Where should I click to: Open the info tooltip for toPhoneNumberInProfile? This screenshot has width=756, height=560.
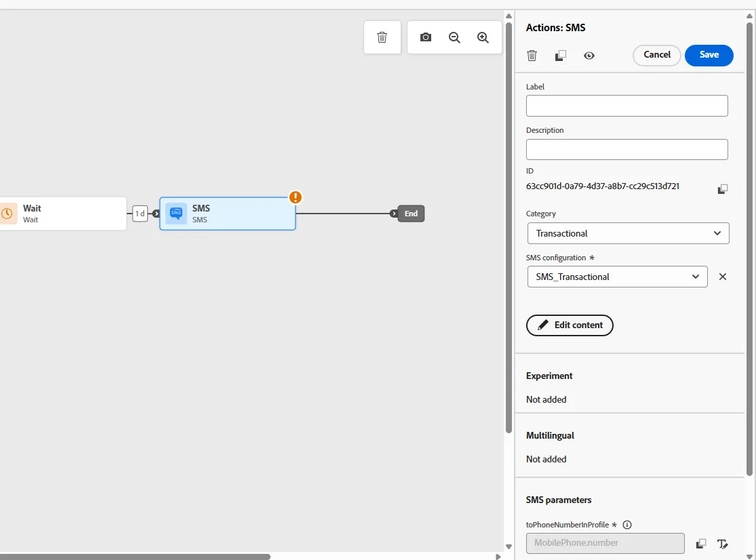(626, 525)
